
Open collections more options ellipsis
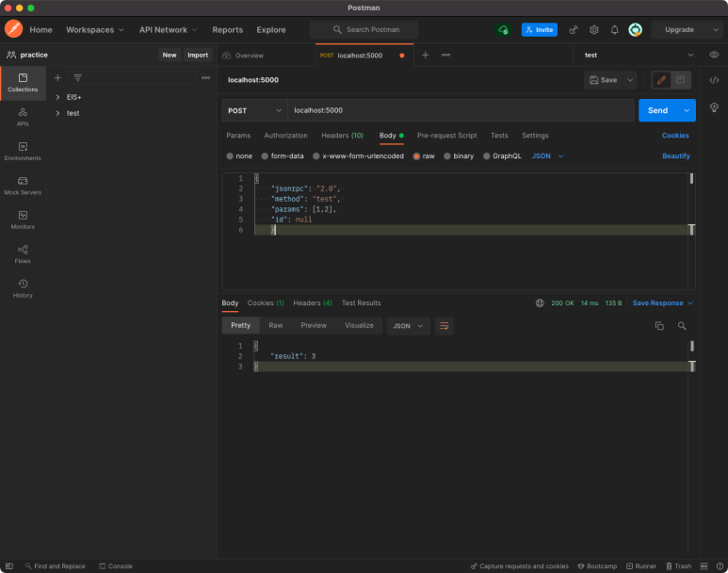tap(205, 77)
